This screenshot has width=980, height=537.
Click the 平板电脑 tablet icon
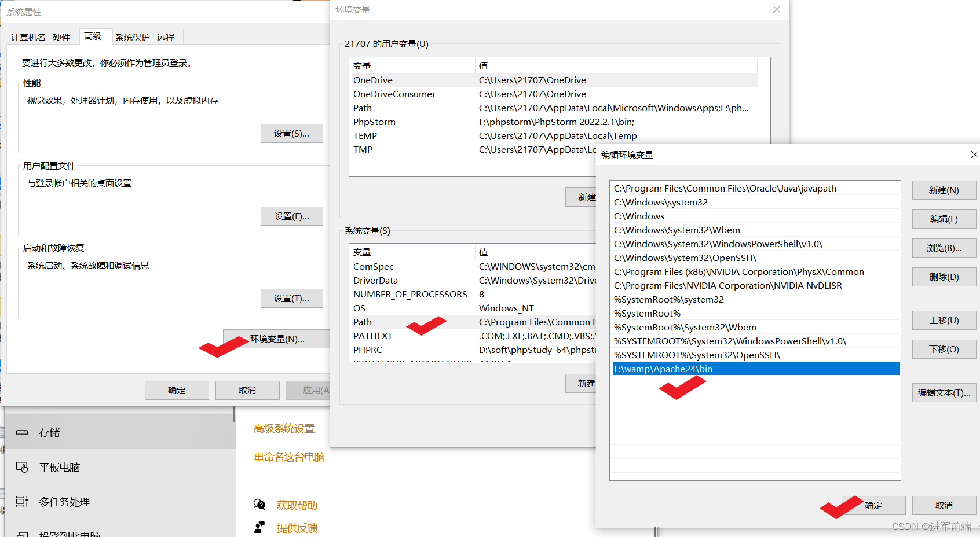(21, 467)
